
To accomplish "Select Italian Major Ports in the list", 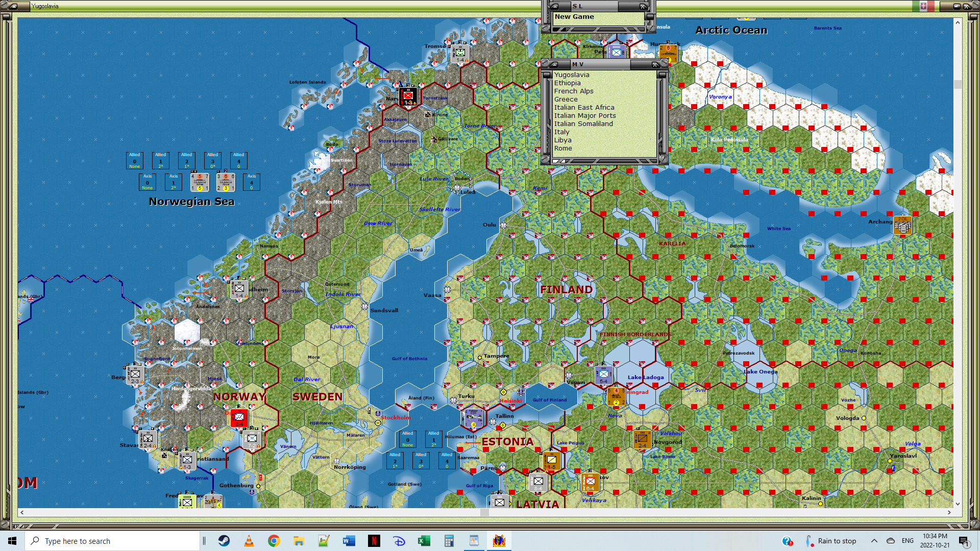I will pyautogui.click(x=585, y=116).
